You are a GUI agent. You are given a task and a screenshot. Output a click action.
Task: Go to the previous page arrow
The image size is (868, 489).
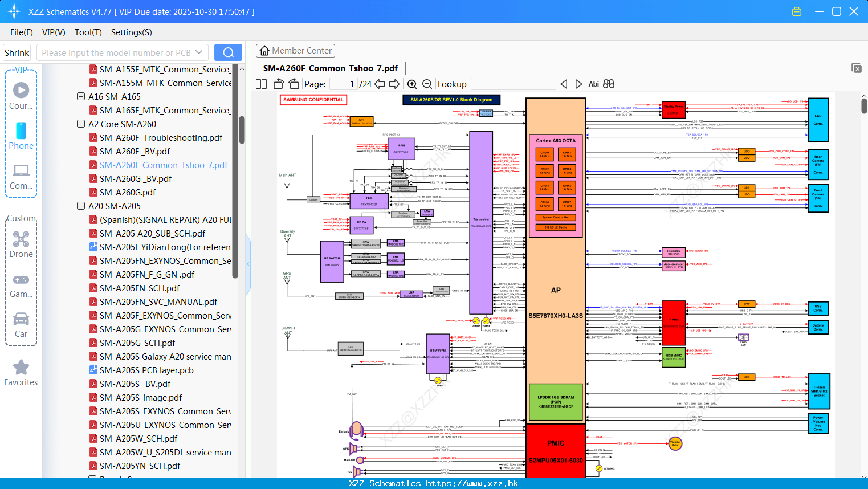(x=380, y=84)
